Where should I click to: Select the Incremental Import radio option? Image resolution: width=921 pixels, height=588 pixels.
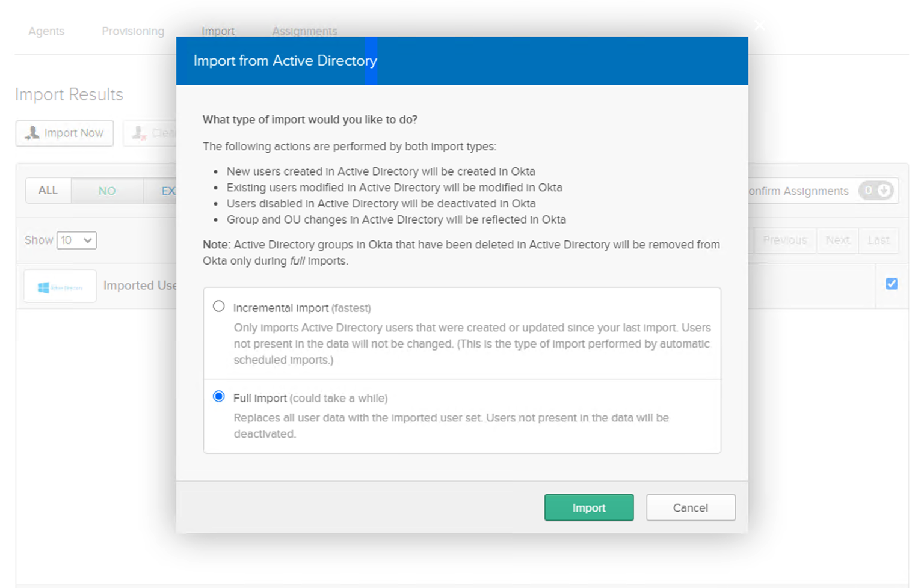click(x=219, y=307)
